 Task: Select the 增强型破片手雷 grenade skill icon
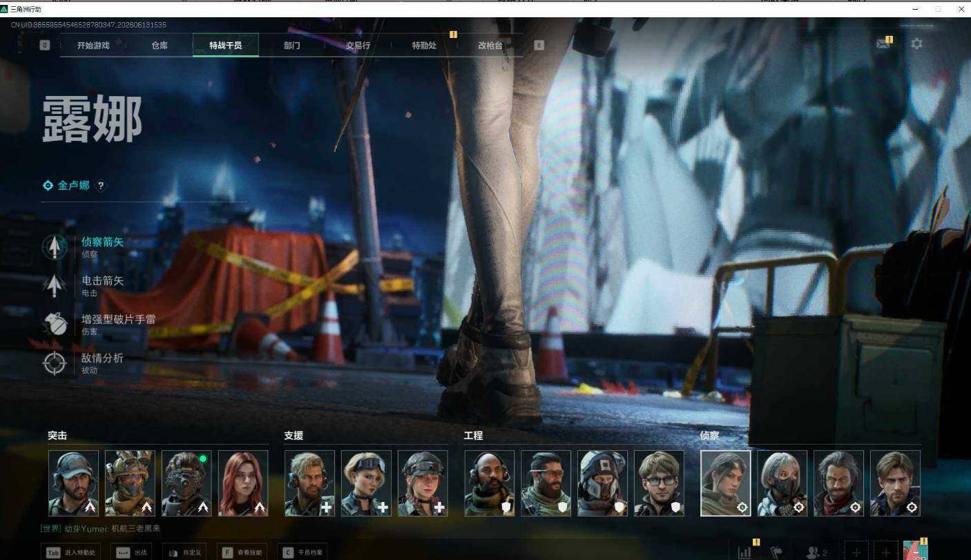tap(55, 324)
